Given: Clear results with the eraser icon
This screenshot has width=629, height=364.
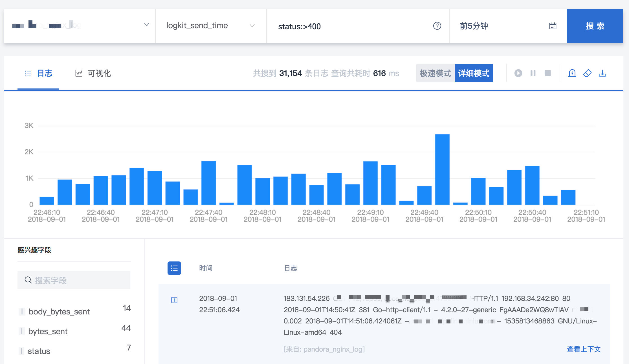Looking at the screenshot, I should click(x=587, y=73).
